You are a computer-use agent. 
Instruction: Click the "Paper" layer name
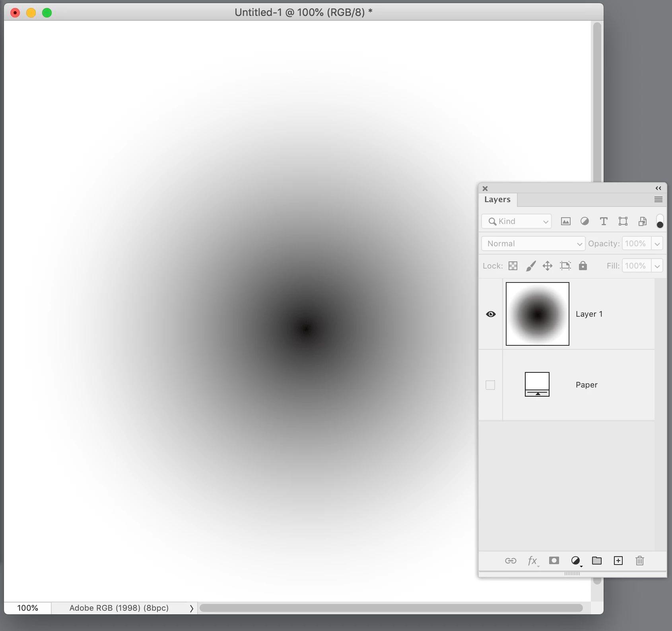pyautogui.click(x=587, y=385)
